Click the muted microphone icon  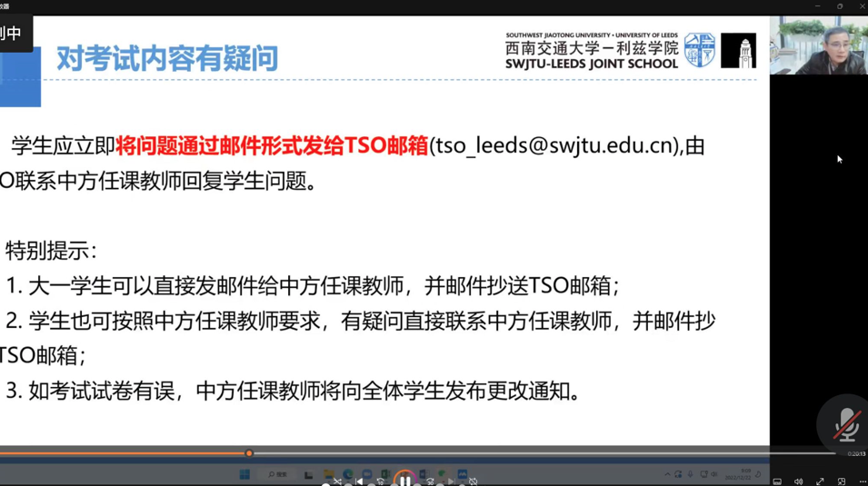(x=846, y=422)
